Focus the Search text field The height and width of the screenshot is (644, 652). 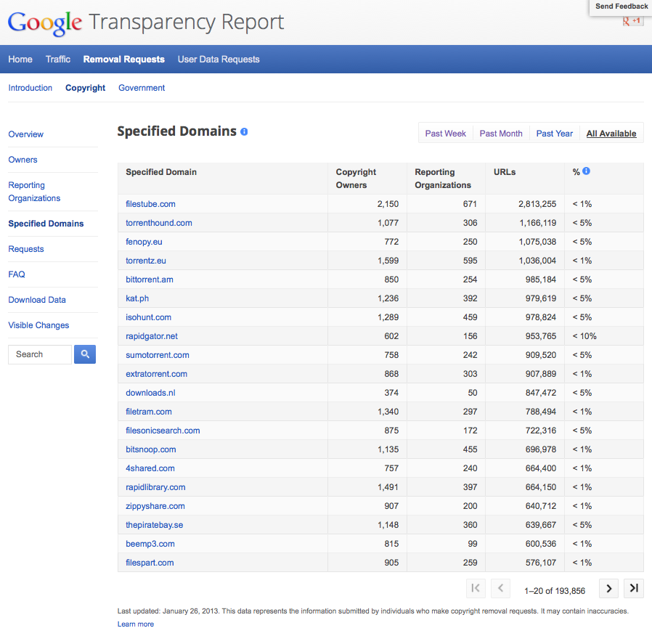(40, 354)
